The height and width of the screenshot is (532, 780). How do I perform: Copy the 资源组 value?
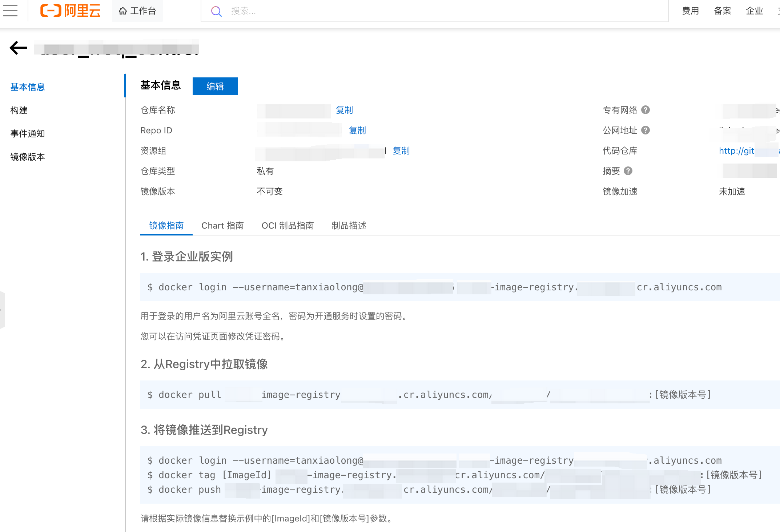tap(401, 151)
